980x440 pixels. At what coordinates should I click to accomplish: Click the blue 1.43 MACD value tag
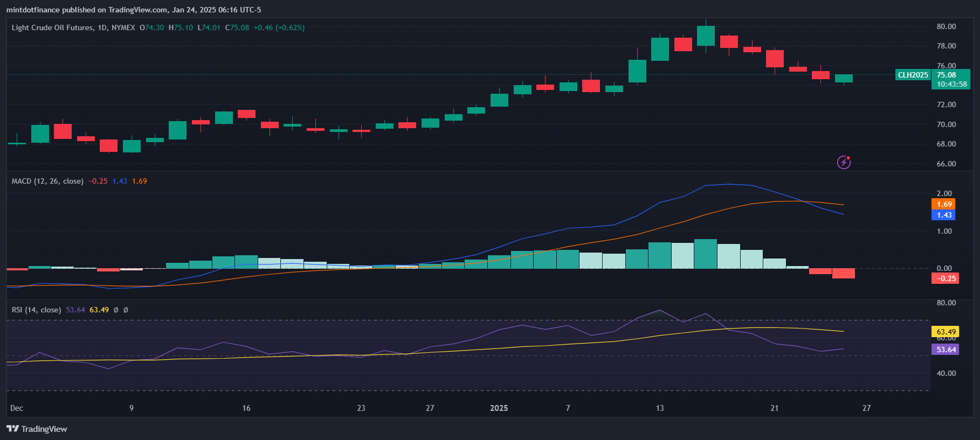943,215
